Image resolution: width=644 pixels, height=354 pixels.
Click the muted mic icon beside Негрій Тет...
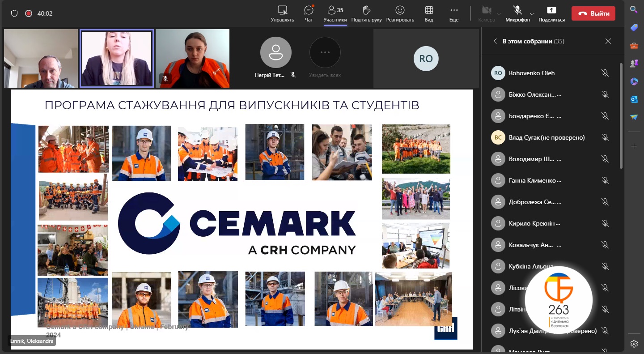pyautogui.click(x=293, y=75)
